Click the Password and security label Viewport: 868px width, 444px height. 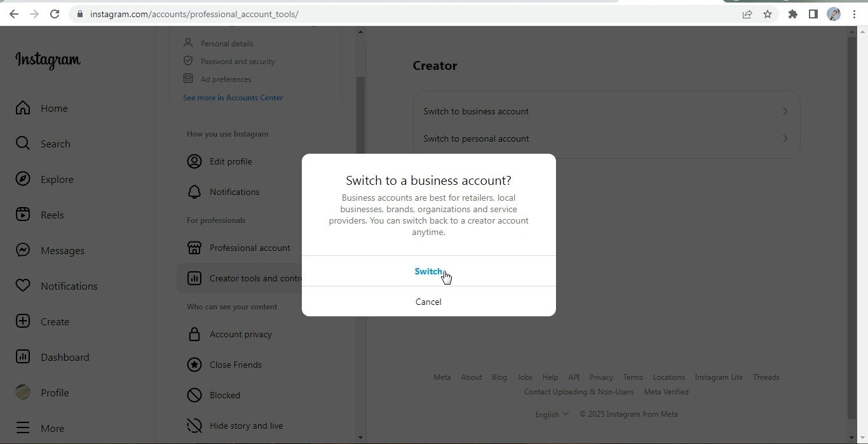(x=238, y=62)
